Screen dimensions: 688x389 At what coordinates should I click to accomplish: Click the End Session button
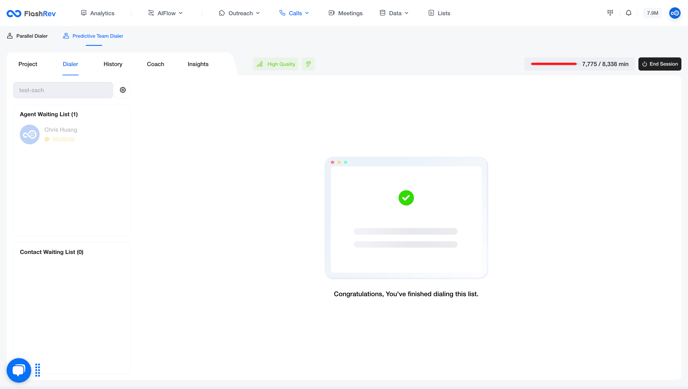[x=659, y=64]
